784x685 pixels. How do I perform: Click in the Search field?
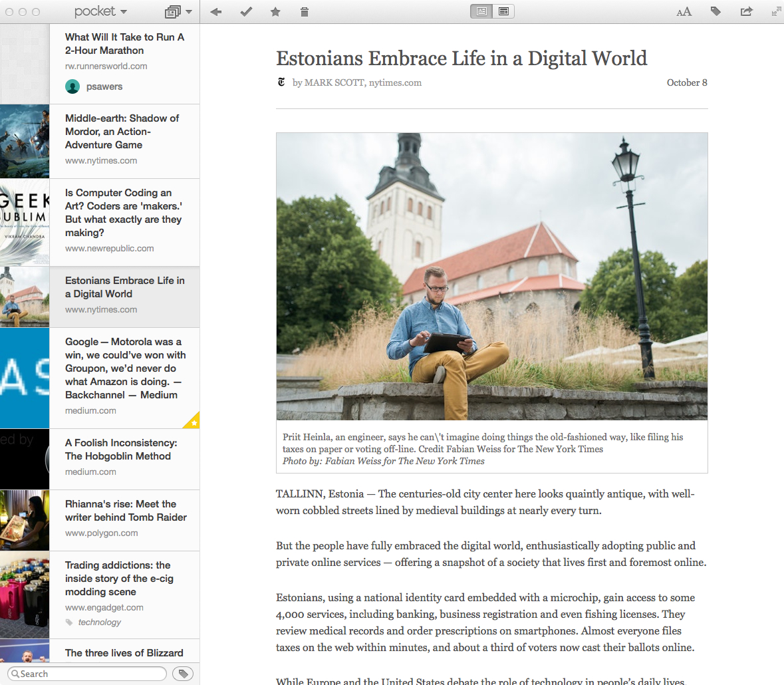(88, 674)
